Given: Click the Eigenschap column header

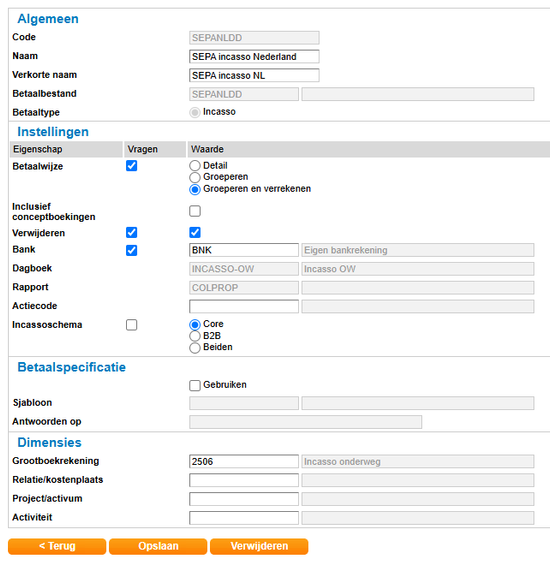Looking at the screenshot, I should (x=66, y=149).
